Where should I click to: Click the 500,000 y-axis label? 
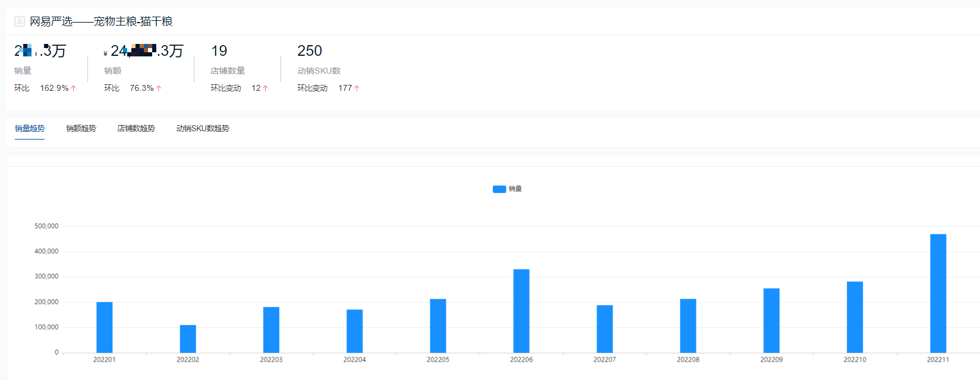click(46, 226)
